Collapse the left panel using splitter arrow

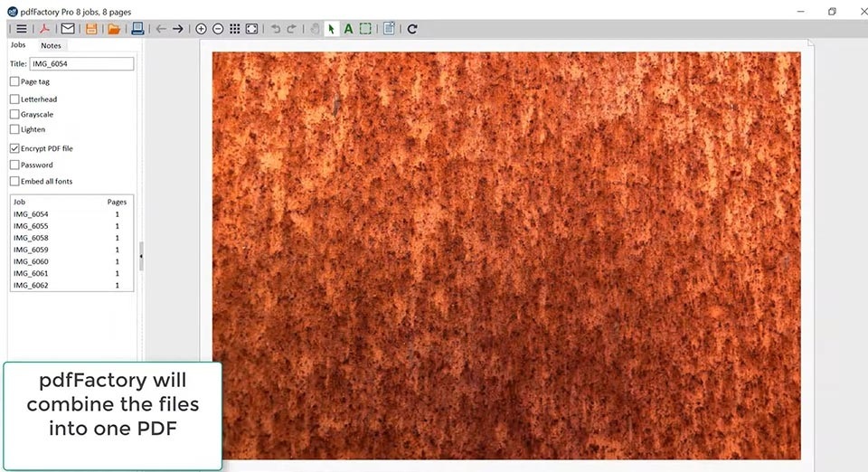tap(141, 256)
